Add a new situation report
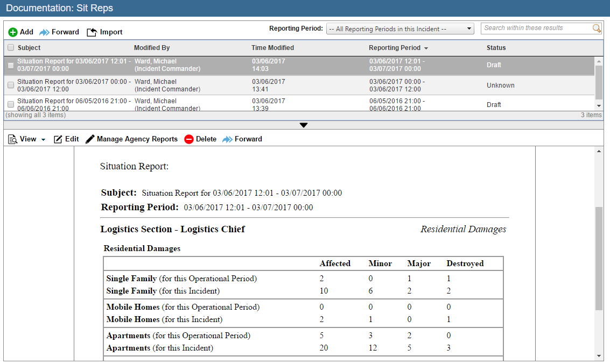Screen dimensions: 610x364 pos(20,32)
